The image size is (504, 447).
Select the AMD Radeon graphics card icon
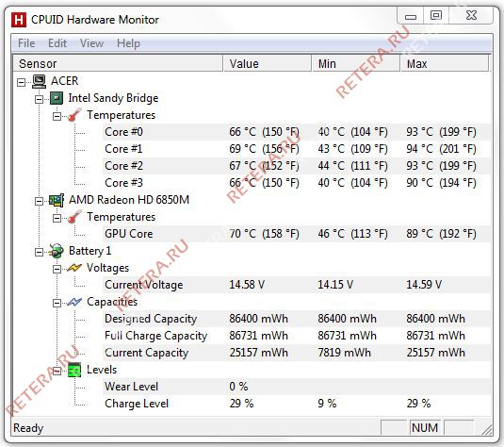tap(57, 200)
